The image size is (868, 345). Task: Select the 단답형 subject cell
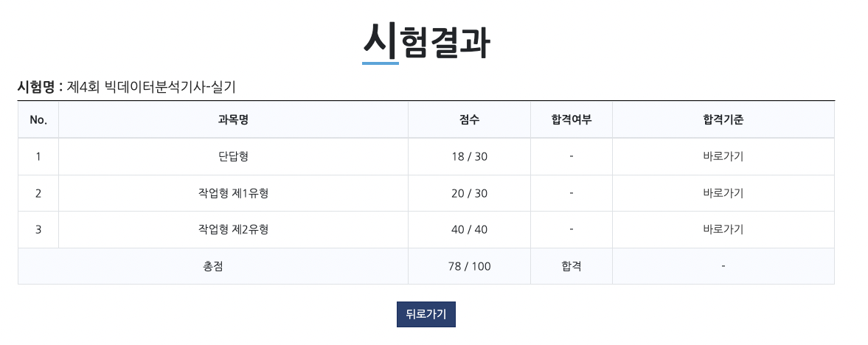click(233, 157)
